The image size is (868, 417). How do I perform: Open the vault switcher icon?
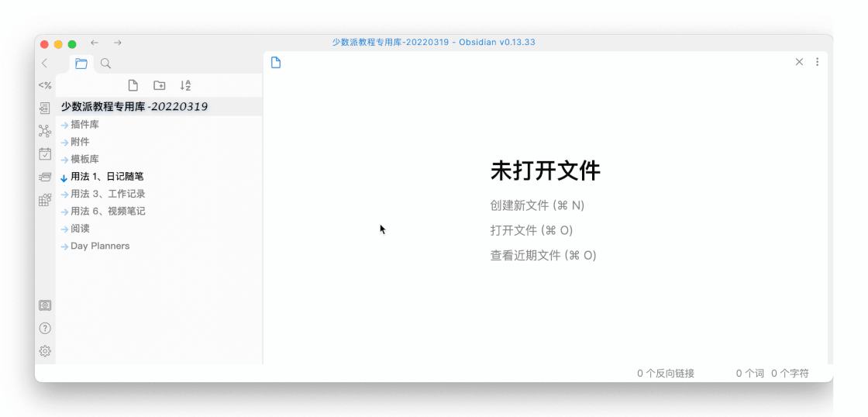point(45,305)
